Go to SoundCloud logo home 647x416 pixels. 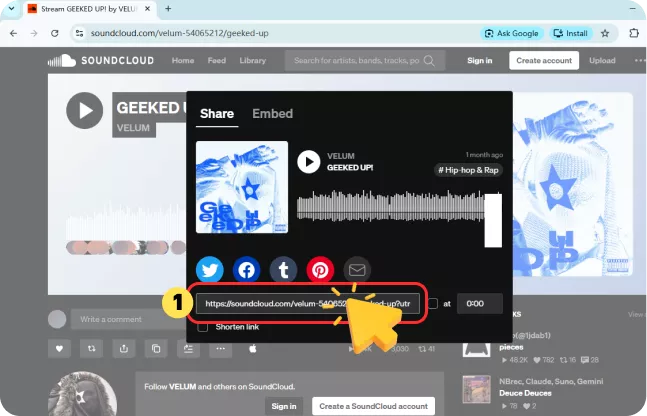click(x=101, y=61)
